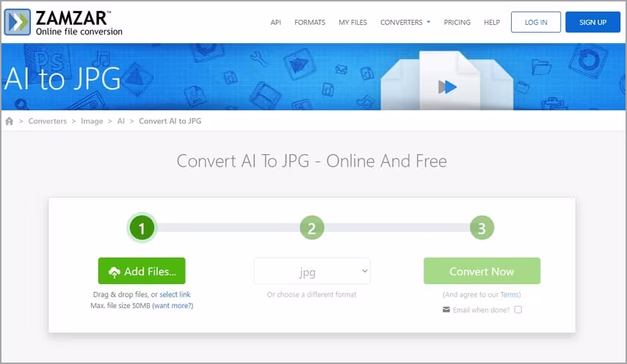Click the Convert Now button
The height and width of the screenshot is (364, 627).
482,271
